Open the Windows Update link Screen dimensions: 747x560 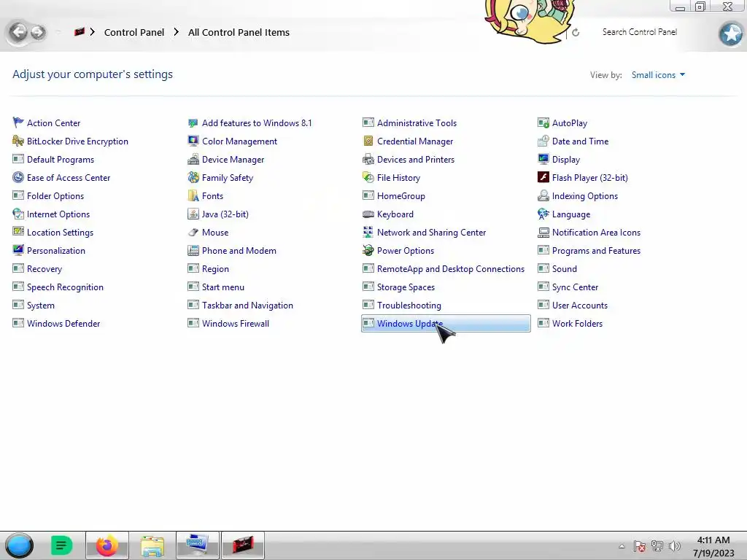pyautogui.click(x=410, y=323)
